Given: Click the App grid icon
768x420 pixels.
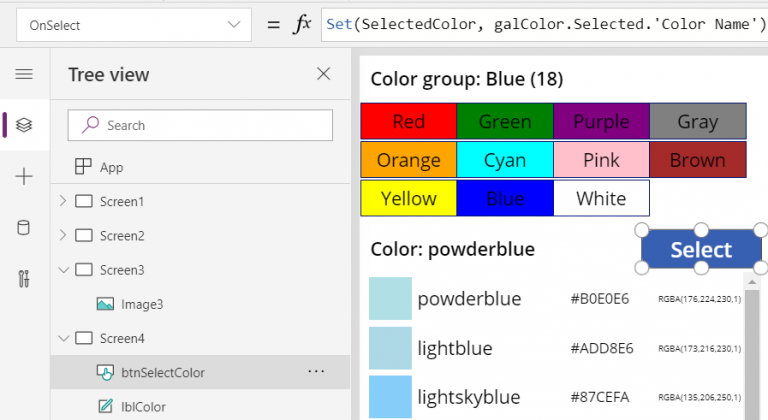Looking at the screenshot, I should (x=83, y=167).
